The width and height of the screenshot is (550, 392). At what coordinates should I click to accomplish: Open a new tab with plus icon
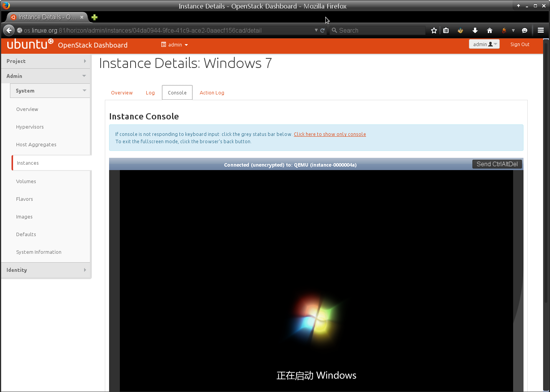tap(94, 17)
